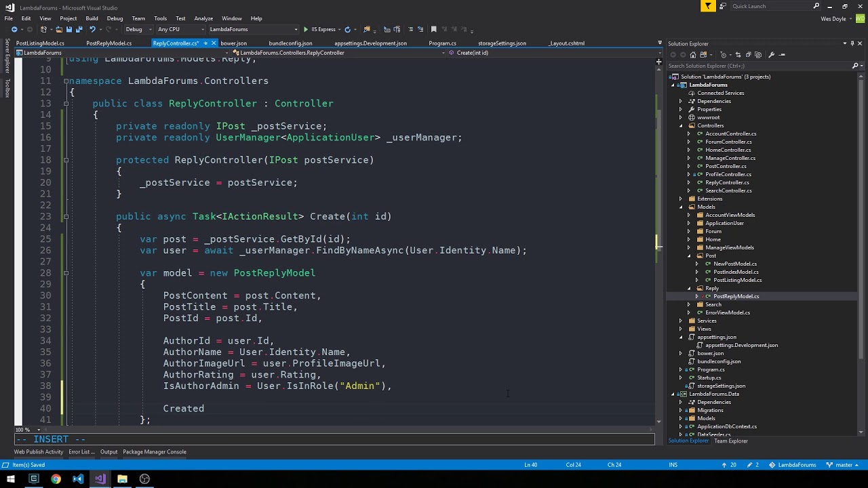Image resolution: width=868 pixels, height=488 pixels.
Task: Click the pending changes count 2
Action: click(x=753, y=465)
